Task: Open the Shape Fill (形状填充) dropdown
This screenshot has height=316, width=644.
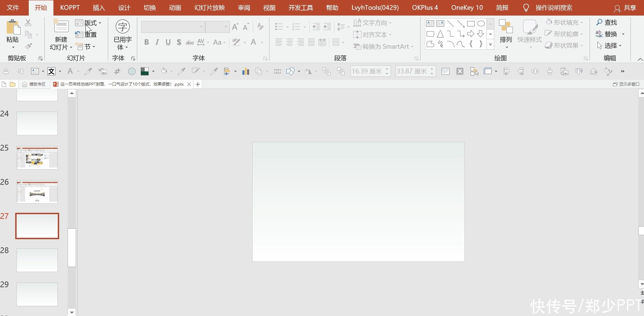Action: click(564, 22)
